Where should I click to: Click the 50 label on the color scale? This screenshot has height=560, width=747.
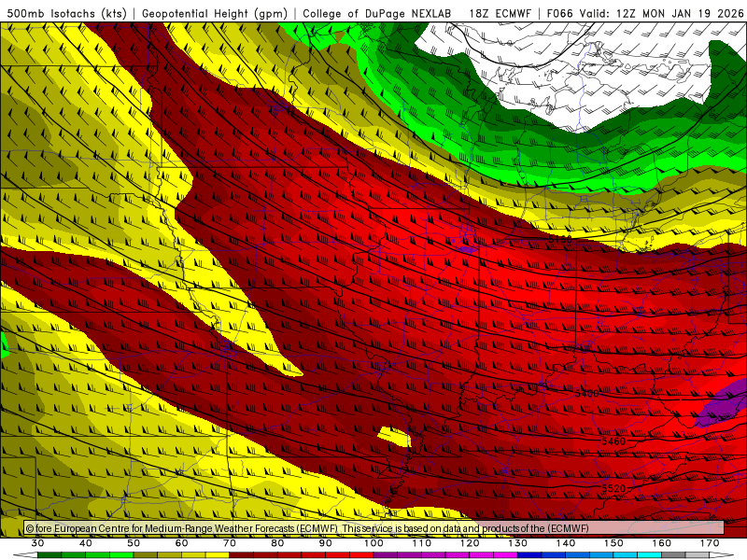(134, 543)
